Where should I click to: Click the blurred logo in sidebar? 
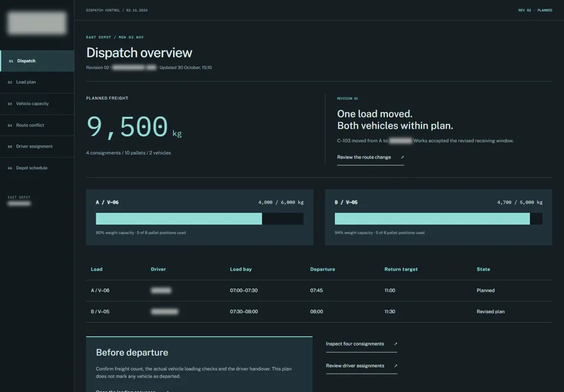click(x=36, y=23)
